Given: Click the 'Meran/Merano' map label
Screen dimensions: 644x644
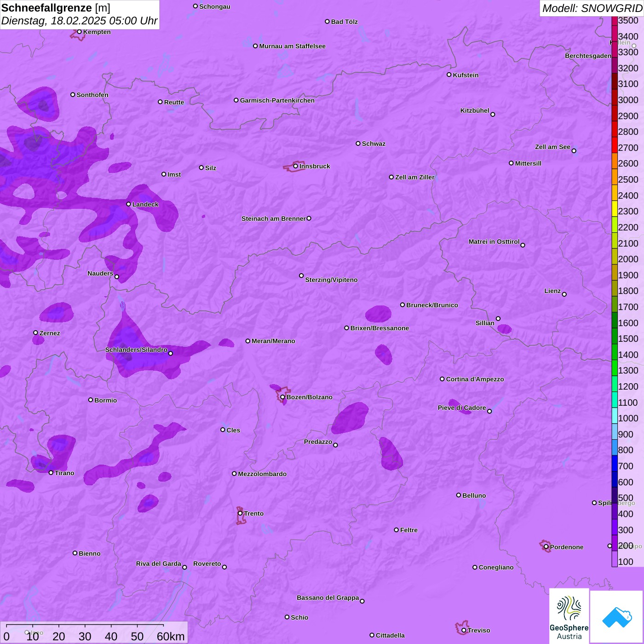Looking at the screenshot, I should (x=273, y=341).
